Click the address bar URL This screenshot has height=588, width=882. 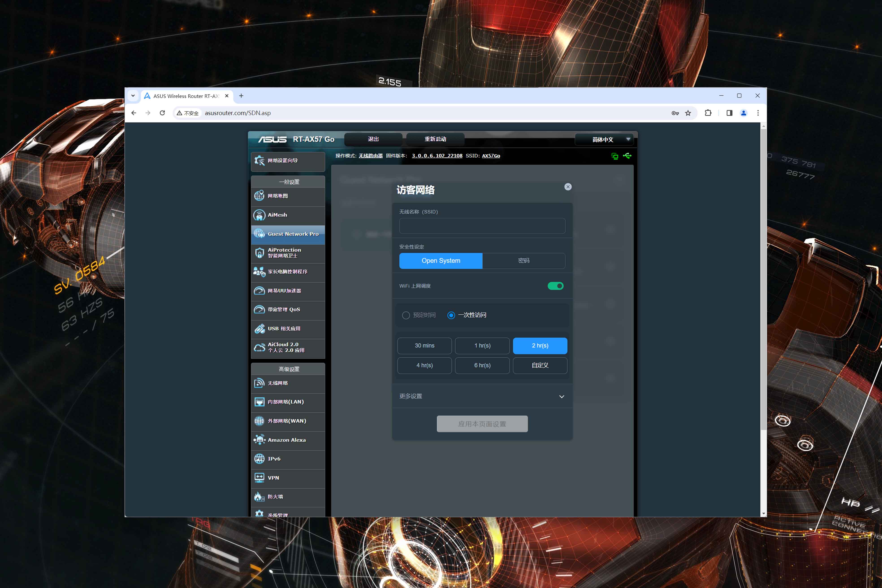point(238,113)
